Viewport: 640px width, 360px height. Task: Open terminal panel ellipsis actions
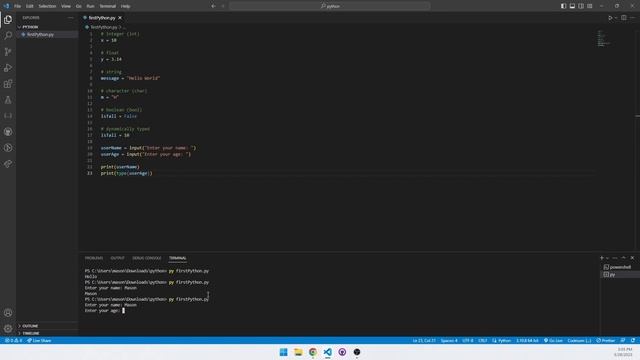click(615, 258)
